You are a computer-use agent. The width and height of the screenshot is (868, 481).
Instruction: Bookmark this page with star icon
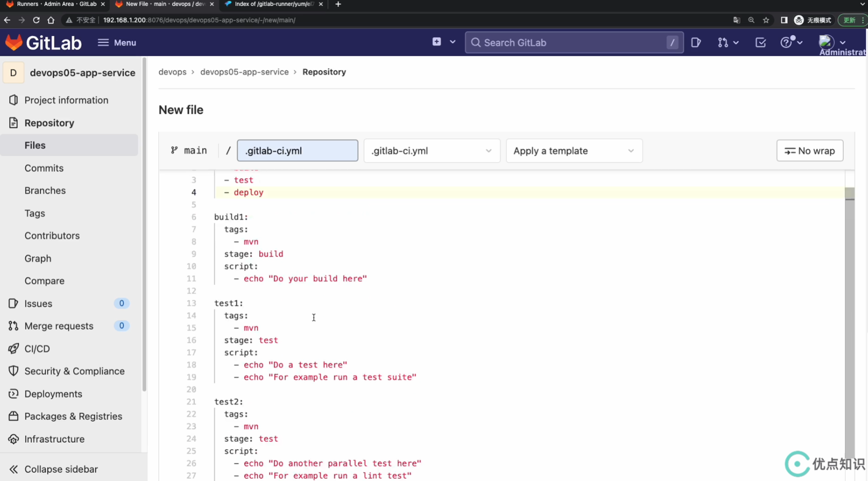(766, 20)
